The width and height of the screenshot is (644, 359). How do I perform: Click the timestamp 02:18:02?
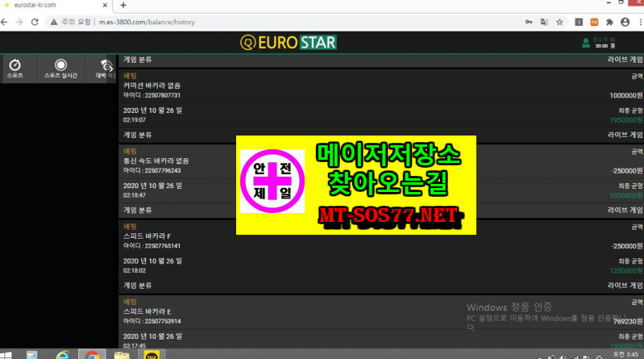tap(135, 270)
